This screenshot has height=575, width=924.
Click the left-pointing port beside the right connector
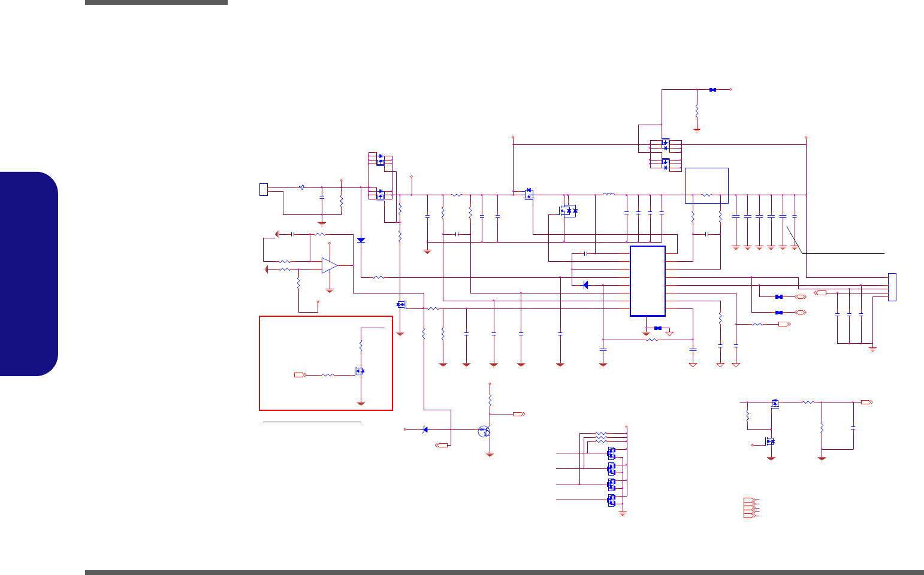(820, 293)
